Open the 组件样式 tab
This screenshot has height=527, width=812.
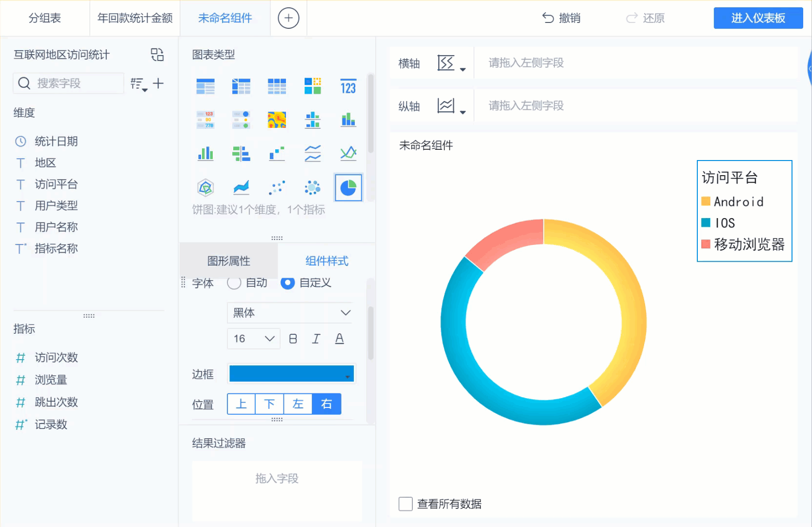[x=327, y=261]
